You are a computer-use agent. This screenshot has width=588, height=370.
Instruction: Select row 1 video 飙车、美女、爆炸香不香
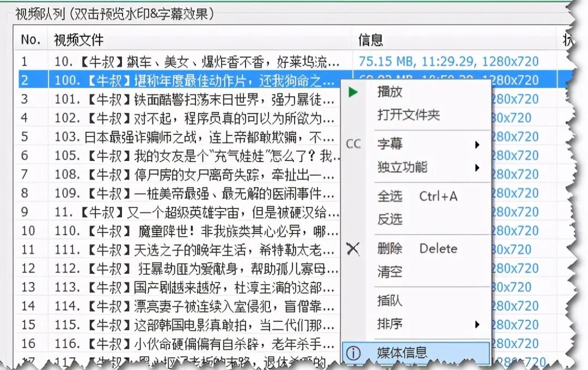pos(197,61)
